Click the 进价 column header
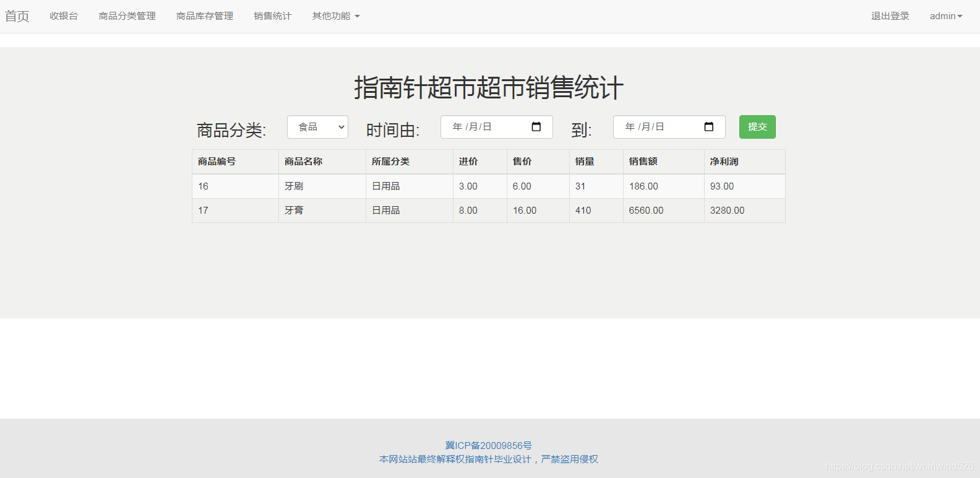Image resolution: width=980 pixels, height=478 pixels. tap(480, 162)
